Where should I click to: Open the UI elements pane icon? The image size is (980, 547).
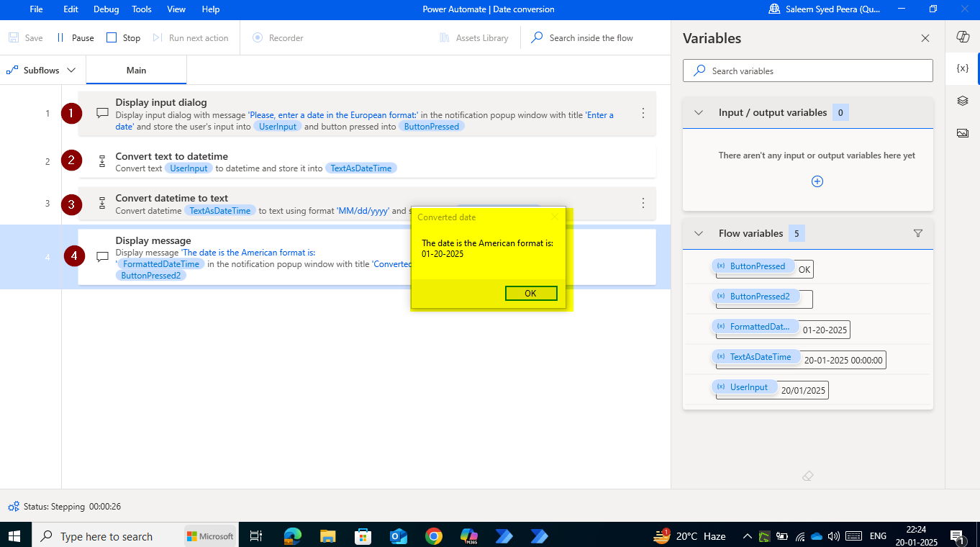tap(963, 101)
